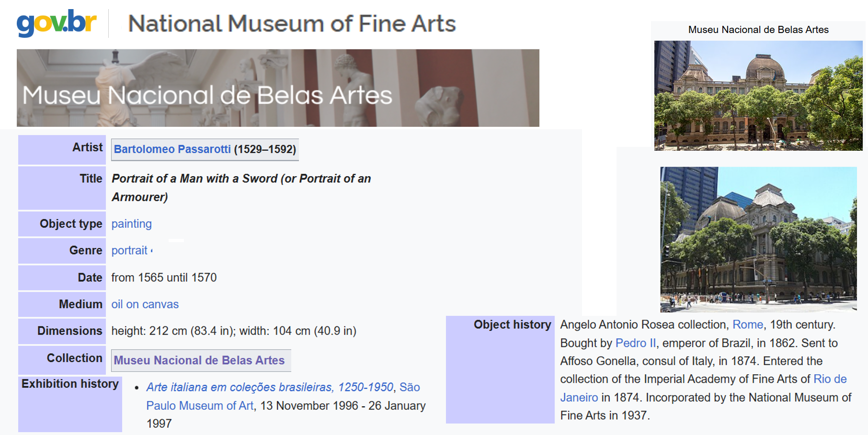The height and width of the screenshot is (435, 868).
Task: Click the National Museum of Fine Arts heading
Action: coord(292,23)
